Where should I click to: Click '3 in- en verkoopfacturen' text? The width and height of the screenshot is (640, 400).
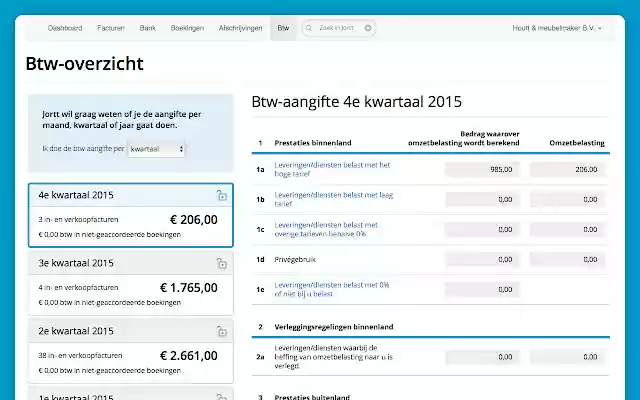point(78,220)
